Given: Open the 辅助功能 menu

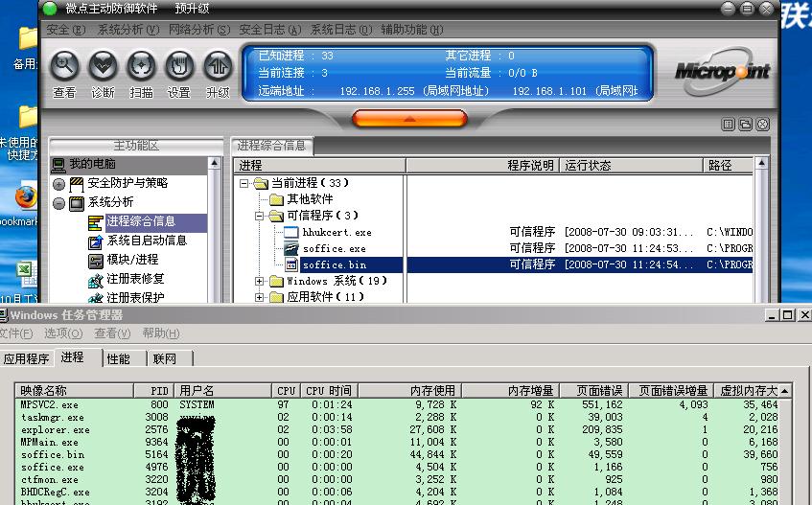Looking at the screenshot, I should 411,30.
